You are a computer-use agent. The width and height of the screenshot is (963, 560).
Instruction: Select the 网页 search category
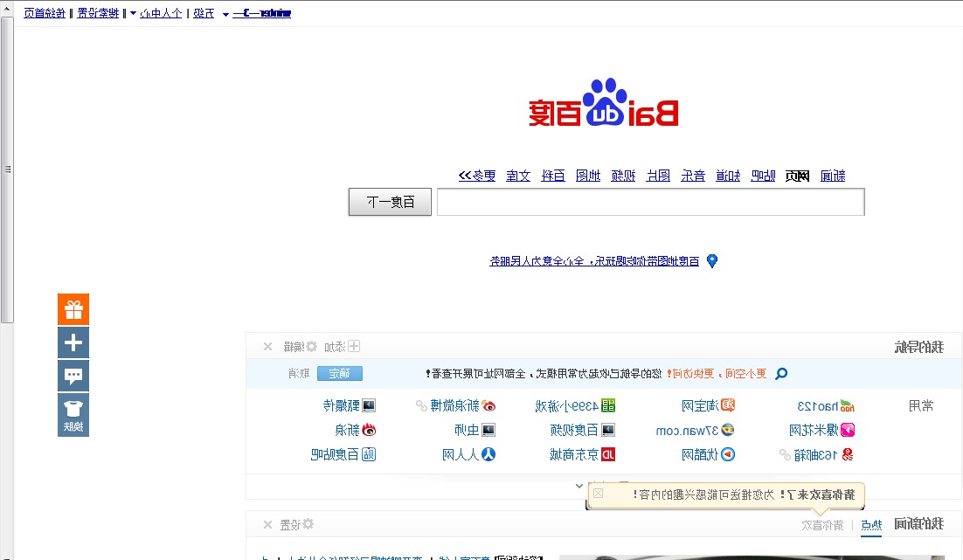tap(797, 176)
